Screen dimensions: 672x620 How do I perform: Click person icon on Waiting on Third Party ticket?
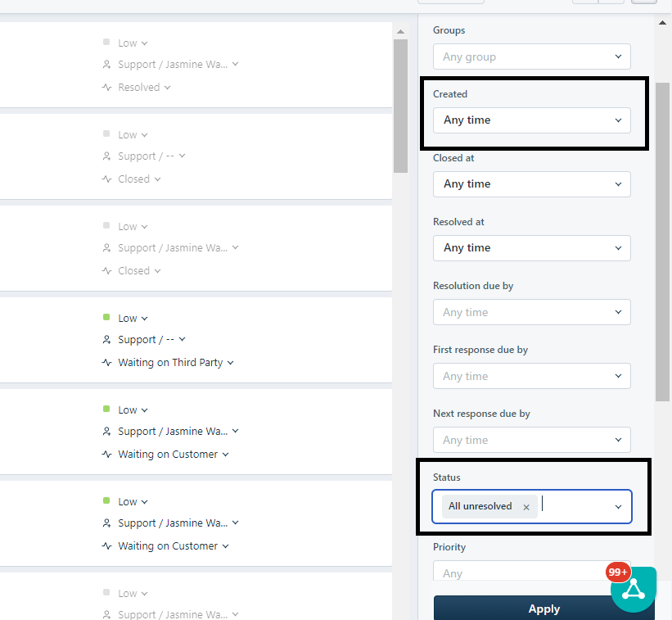pyautogui.click(x=106, y=340)
